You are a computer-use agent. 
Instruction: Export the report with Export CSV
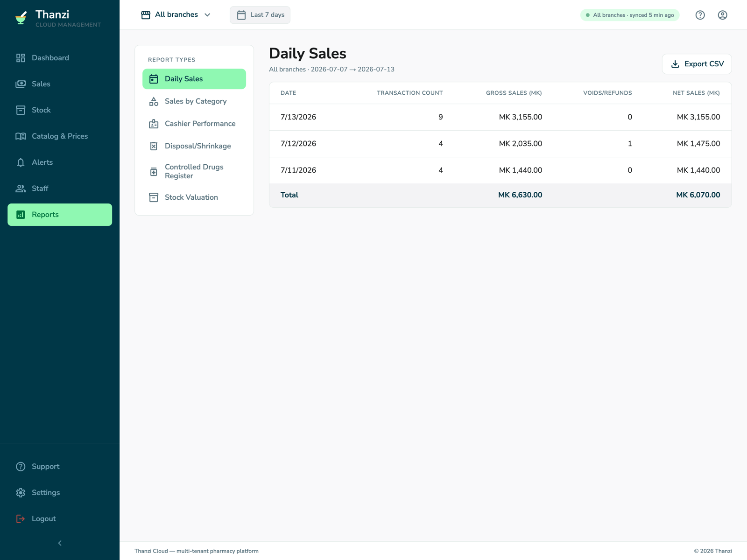coord(697,64)
